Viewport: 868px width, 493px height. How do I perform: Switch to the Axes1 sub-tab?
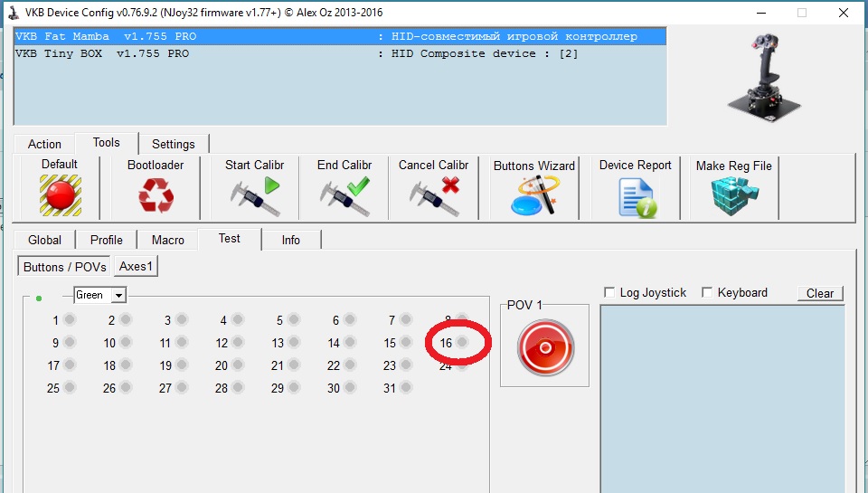click(x=137, y=267)
